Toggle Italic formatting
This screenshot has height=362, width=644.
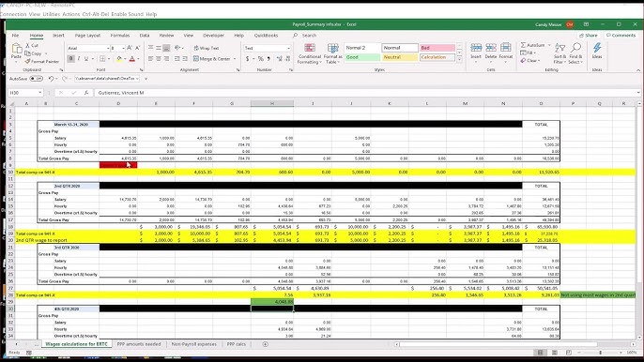point(79,59)
